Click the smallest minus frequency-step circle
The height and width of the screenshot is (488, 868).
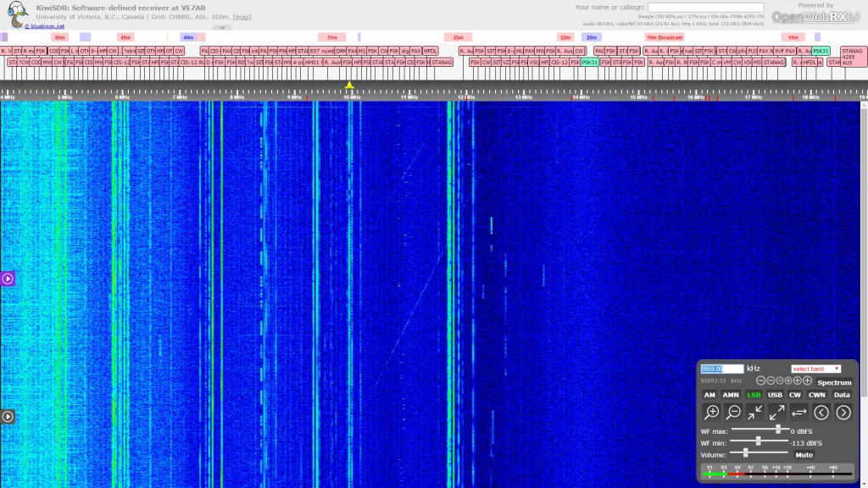(x=780, y=380)
